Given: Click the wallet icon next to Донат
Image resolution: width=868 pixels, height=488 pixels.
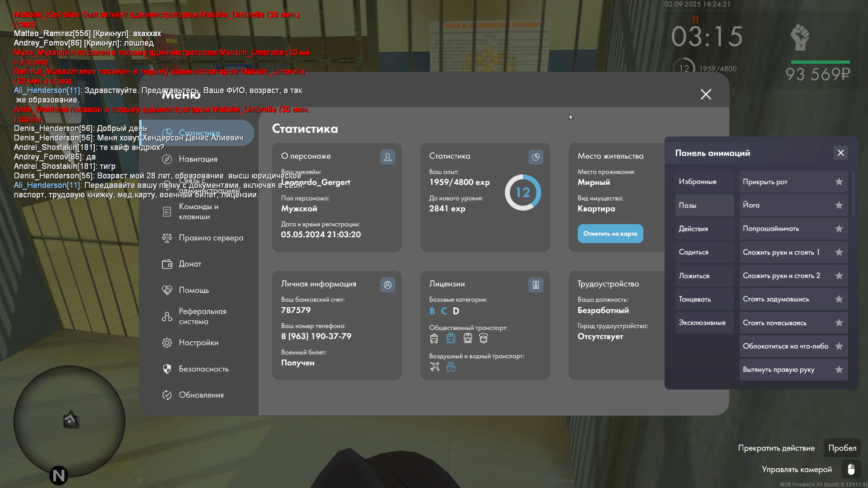Looking at the screenshot, I should pyautogui.click(x=167, y=264).
